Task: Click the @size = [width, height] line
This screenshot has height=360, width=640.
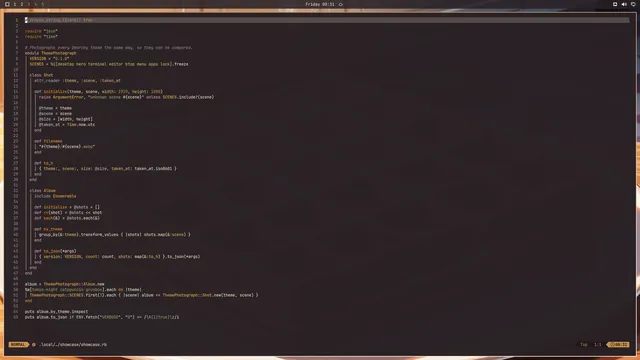Action: click(66, 119)
